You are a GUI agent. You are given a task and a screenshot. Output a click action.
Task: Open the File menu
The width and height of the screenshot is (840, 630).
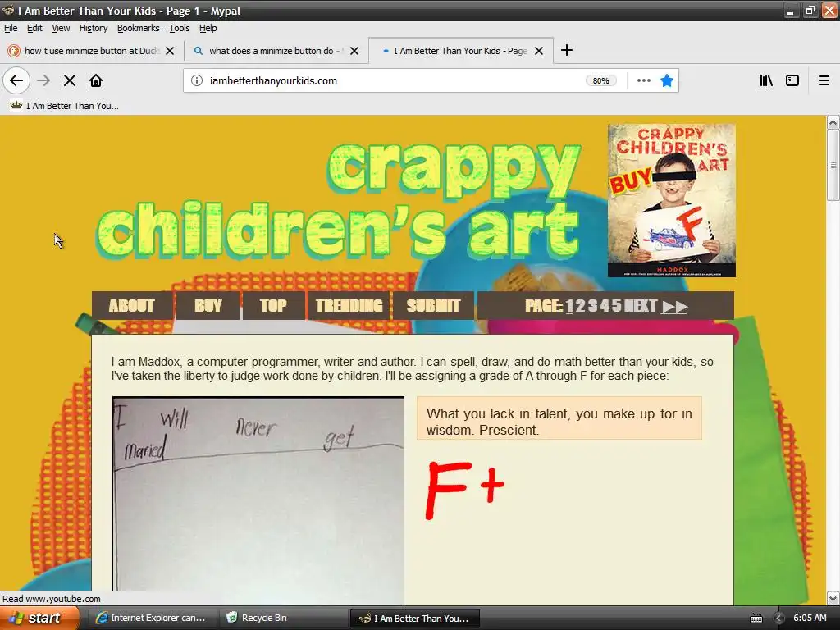point(11,28)
